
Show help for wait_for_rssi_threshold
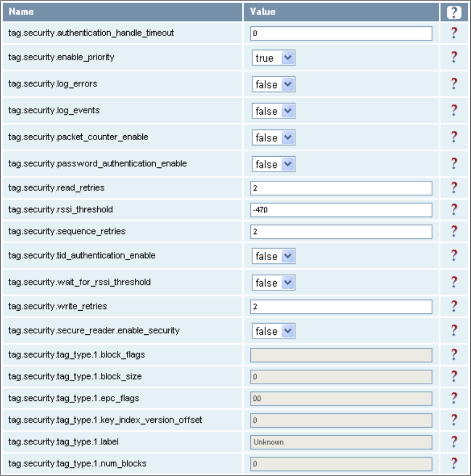454,282
